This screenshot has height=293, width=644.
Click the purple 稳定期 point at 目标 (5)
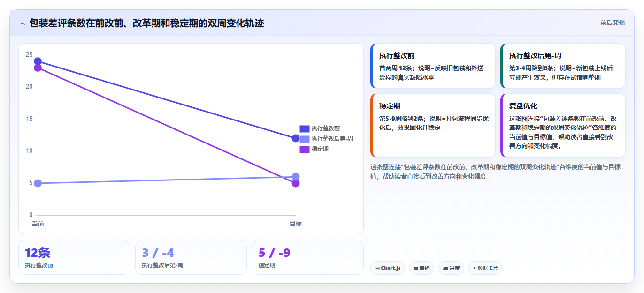click(x=296, y=183)
